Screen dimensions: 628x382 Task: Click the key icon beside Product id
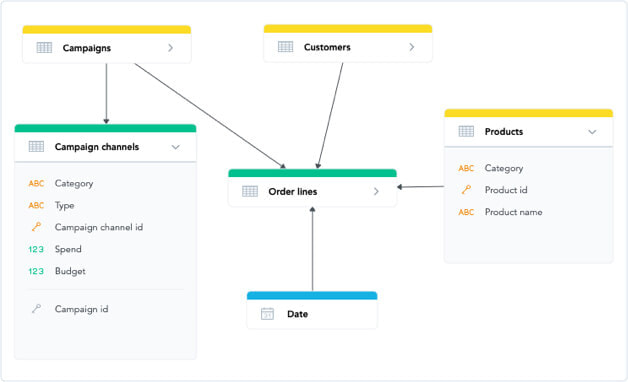click(466, 190)
